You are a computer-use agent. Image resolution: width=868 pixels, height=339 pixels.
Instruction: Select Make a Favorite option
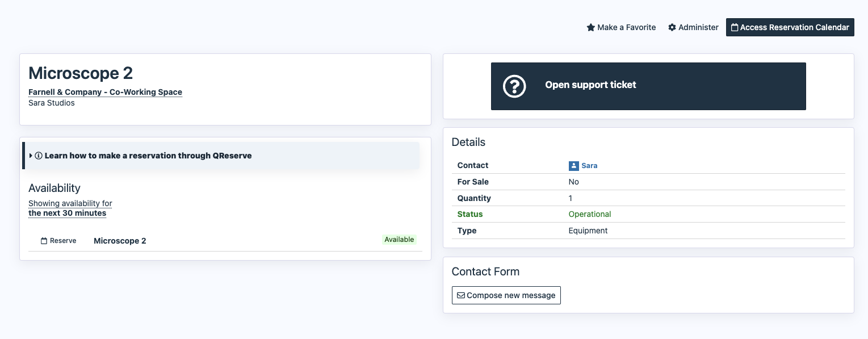626,27
